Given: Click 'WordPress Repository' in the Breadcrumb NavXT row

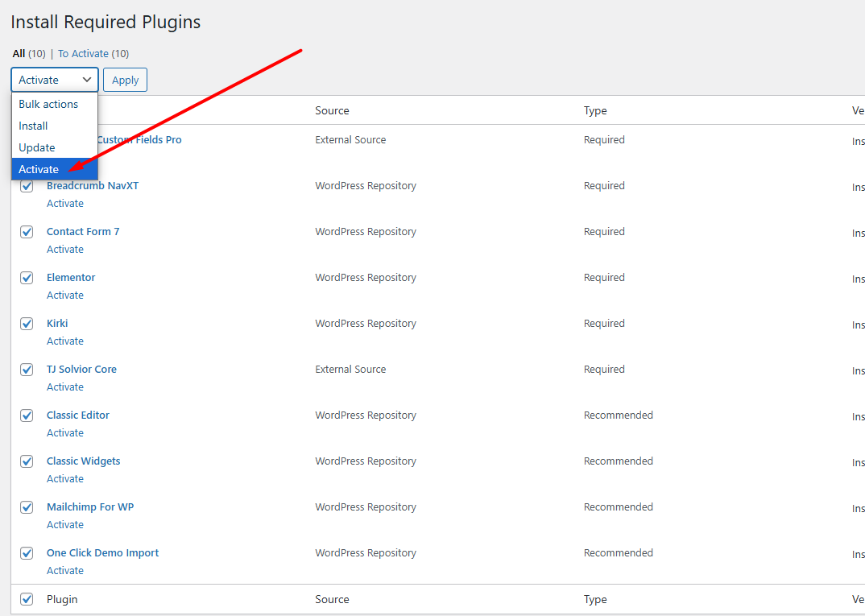Looking at the screenshot, I should pyautogui.click(x=366, y=186).
